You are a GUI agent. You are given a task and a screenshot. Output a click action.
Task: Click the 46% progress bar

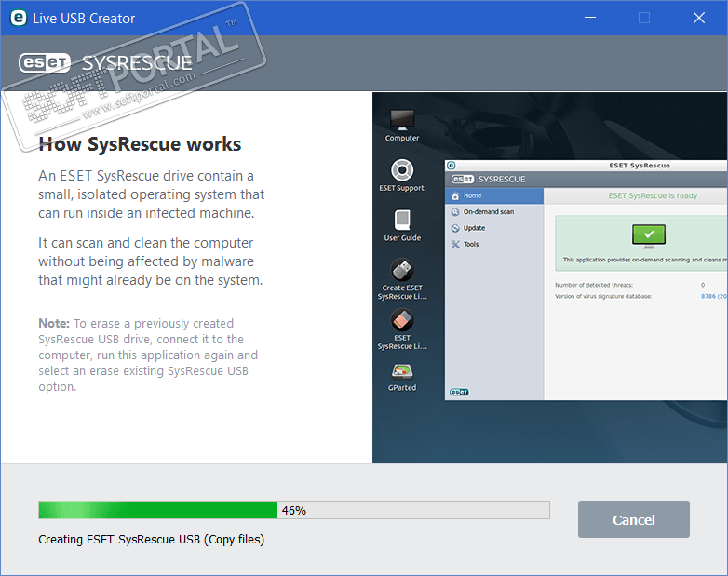click(x=294, y=510)
